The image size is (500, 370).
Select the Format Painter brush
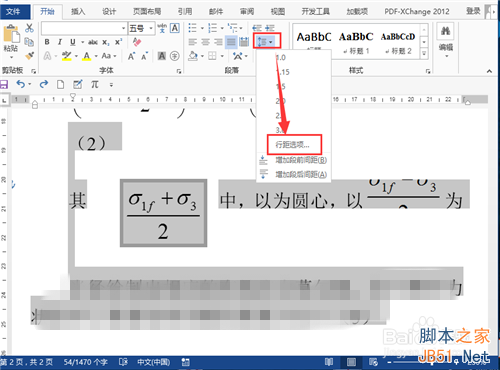(x=29, y=55)
